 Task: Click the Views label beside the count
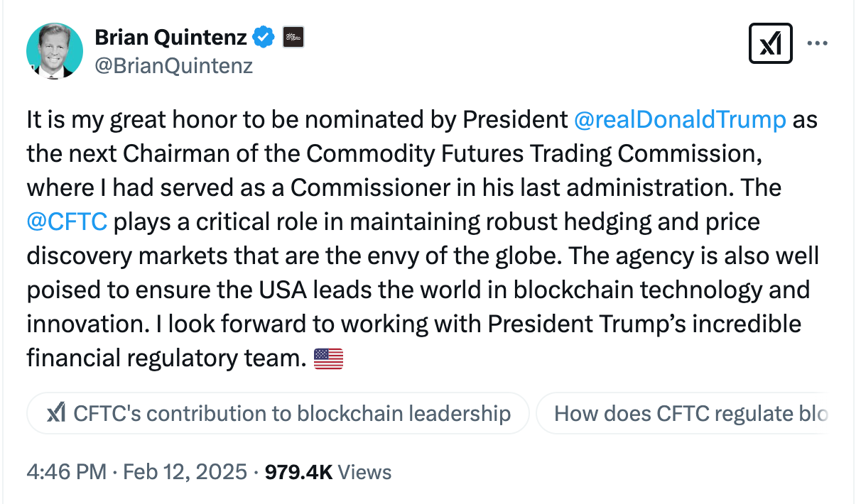[364, 472]
